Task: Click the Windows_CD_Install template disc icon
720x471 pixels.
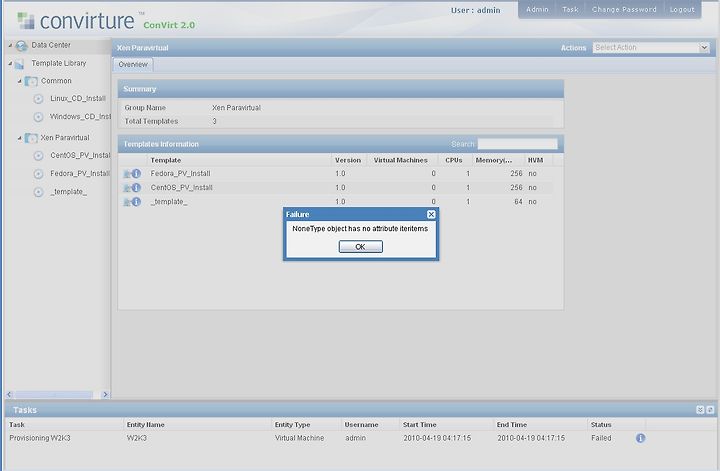Action: [39, 117]
